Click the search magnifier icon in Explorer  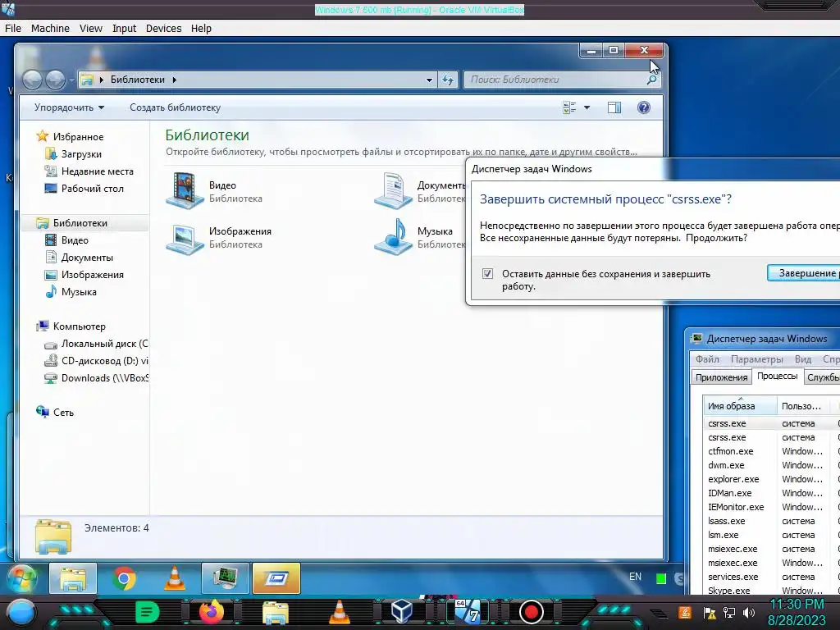[651, 80]
